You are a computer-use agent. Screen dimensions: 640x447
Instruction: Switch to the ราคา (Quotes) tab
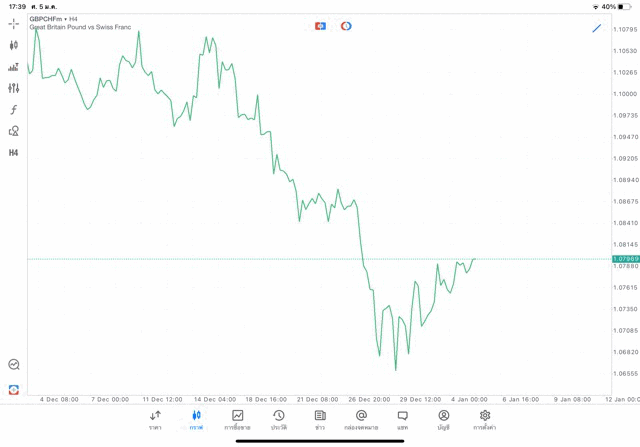point(155,420)
